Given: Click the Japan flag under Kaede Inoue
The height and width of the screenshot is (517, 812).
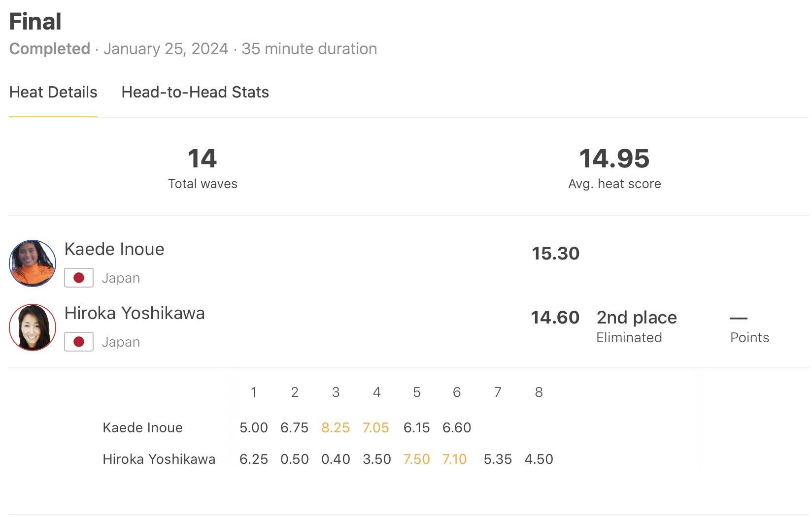Looking at the screenshot, I should click(79, 278).
